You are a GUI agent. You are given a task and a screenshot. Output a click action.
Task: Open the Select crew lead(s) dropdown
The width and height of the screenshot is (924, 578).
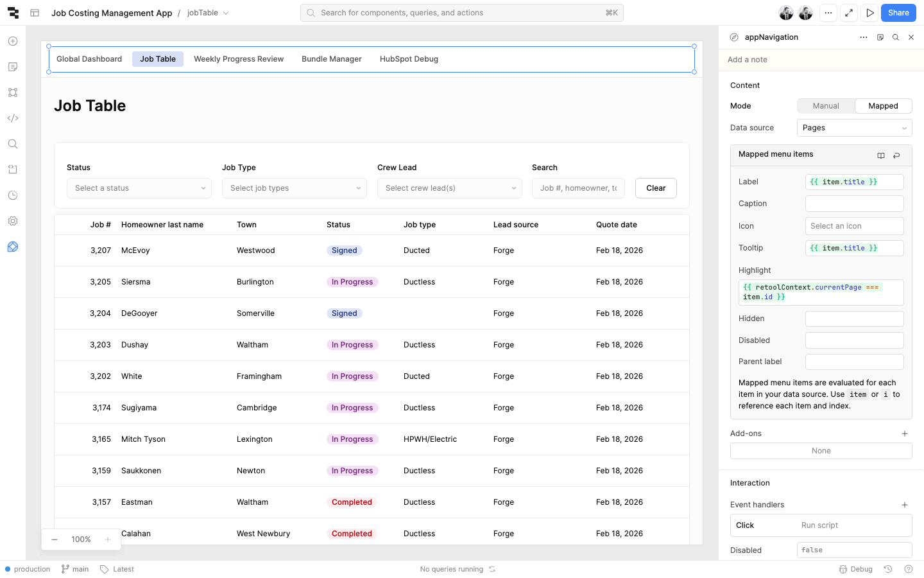(449, 188)
